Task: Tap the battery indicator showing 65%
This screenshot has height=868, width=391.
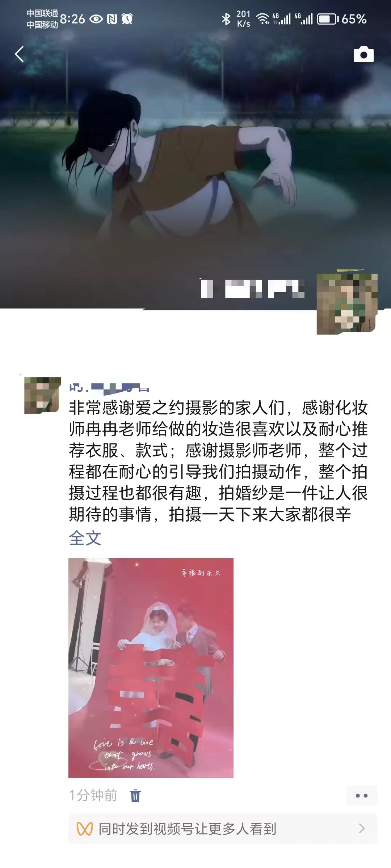Action: [x=342, y=19]
